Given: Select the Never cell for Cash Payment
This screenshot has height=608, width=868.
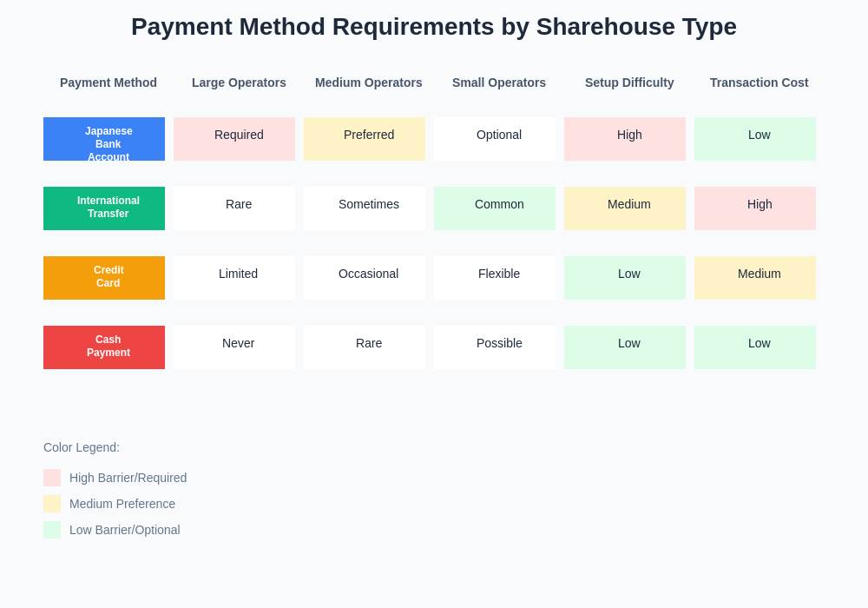Looking at the screenshot, I should (234, 347).
